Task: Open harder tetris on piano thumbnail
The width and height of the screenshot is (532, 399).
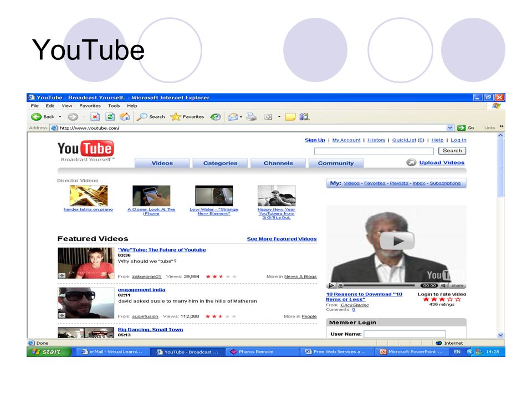Action: [89, 196]
